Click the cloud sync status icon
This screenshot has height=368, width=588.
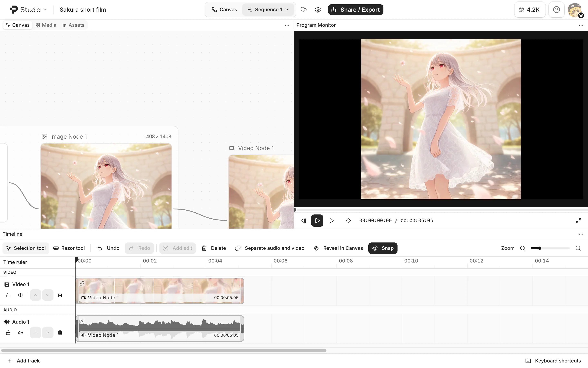click(303, 9)
